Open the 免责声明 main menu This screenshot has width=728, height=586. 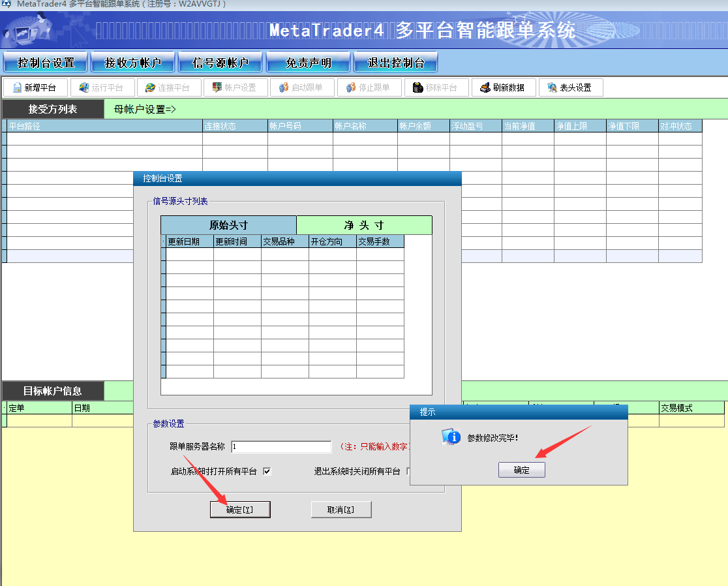tap(309, 62)
